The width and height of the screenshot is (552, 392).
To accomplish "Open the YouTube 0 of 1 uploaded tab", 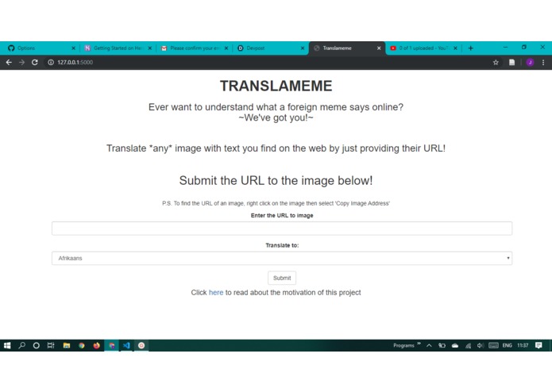I will pos(423,48).
